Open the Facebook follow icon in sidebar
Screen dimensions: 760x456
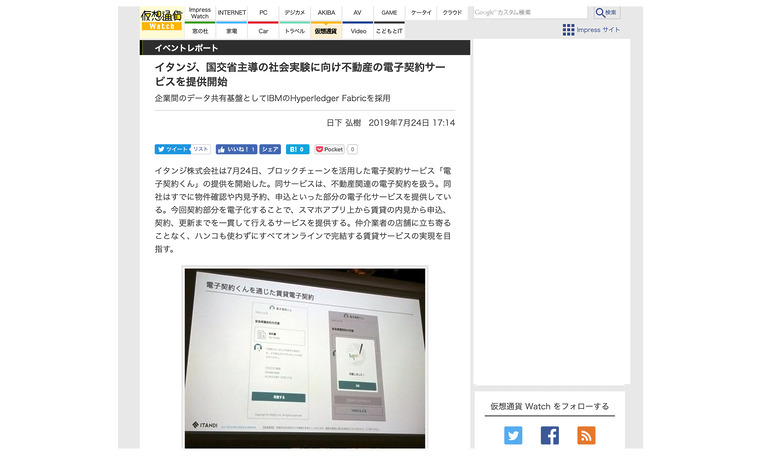549,435
